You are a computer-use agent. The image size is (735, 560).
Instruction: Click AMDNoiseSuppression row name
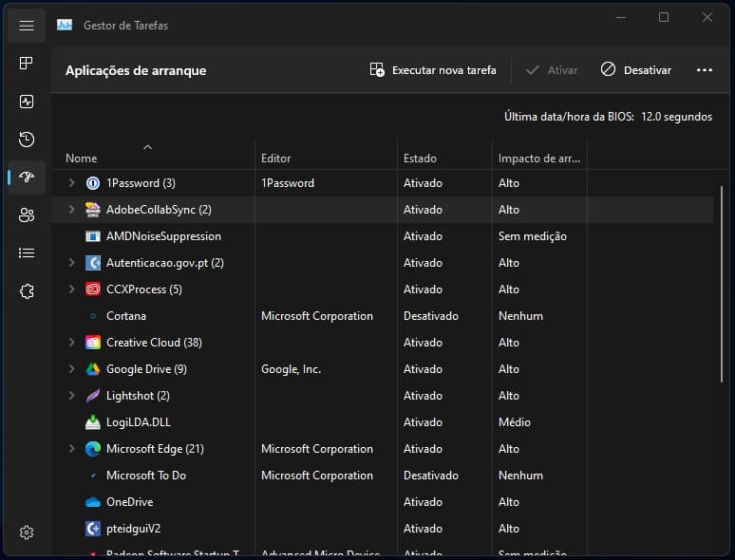pos(163,236)
